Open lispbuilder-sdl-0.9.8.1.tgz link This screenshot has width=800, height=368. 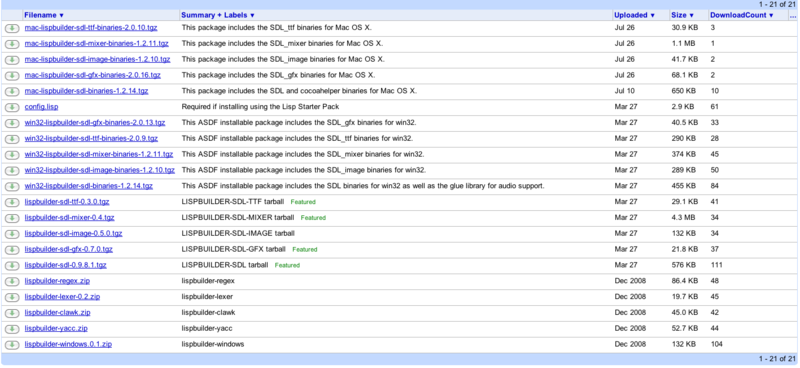[x=65, y=265]
